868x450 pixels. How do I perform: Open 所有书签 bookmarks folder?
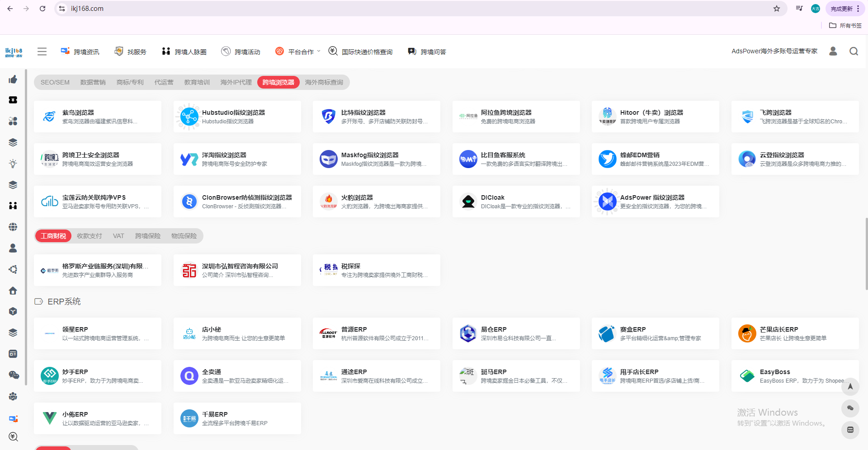[x=845, y=26]
